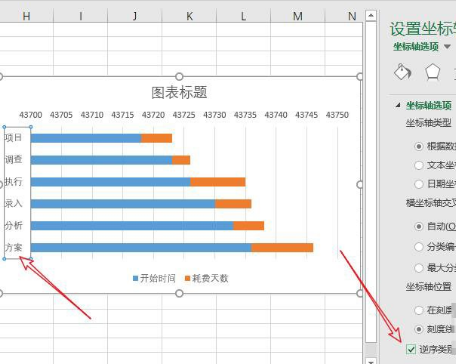
Task: Select column header M
Action: pyautogui.click(x=298, y=16)
